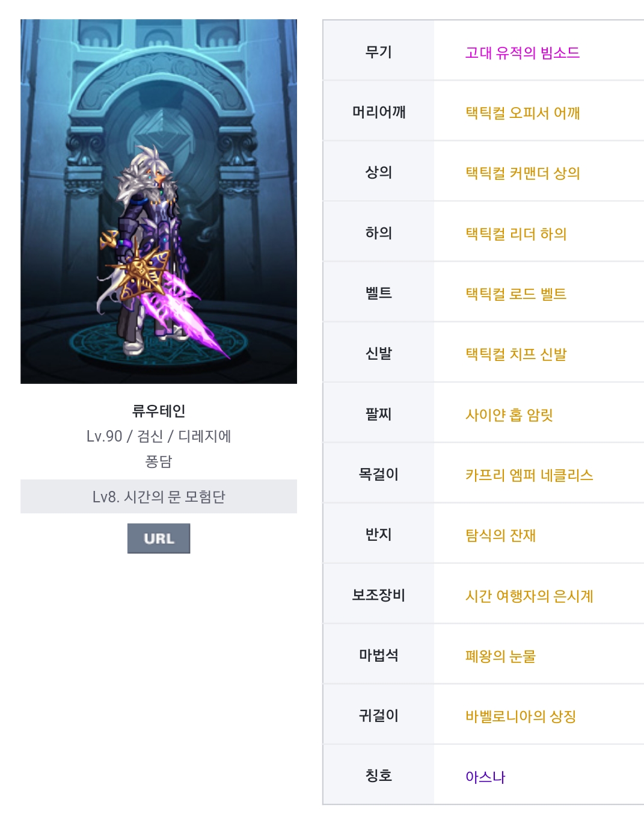Open magic stone 폐왕의 눈물
644x823 pixels.
click(x=500, y=656)
